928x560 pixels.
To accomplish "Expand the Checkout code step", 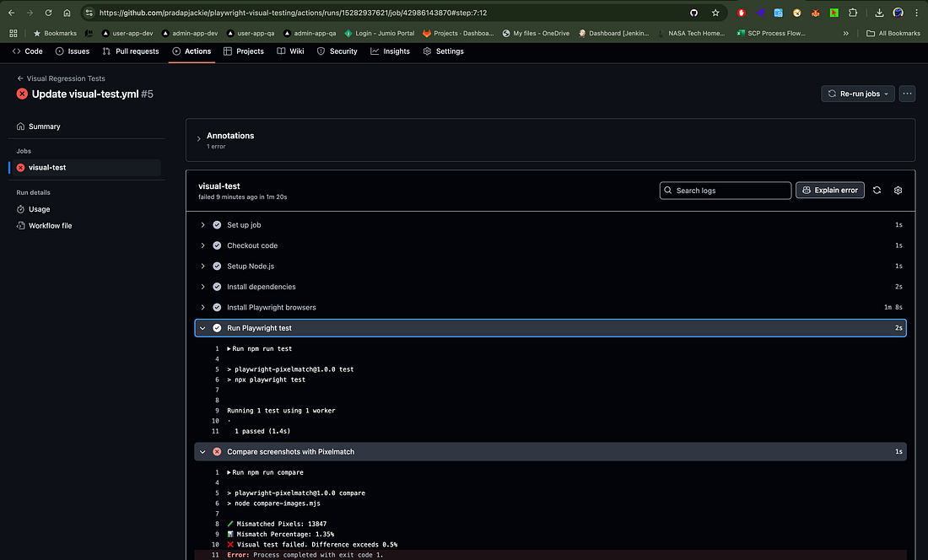I will coord(203,245).
